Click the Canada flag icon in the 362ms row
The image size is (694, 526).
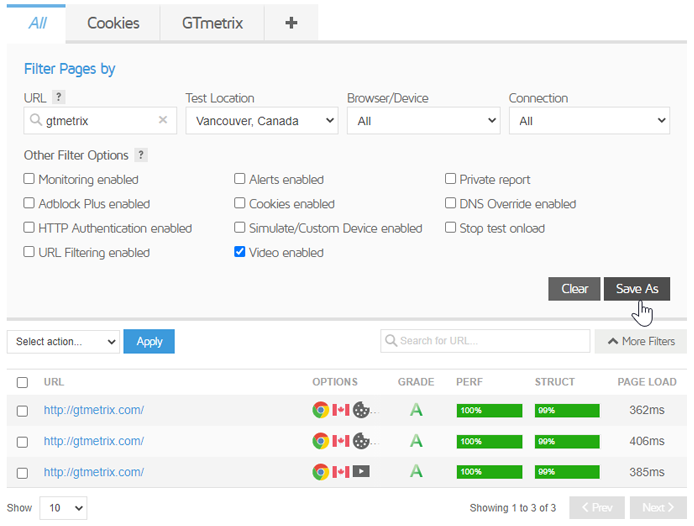tap(341, 410)
